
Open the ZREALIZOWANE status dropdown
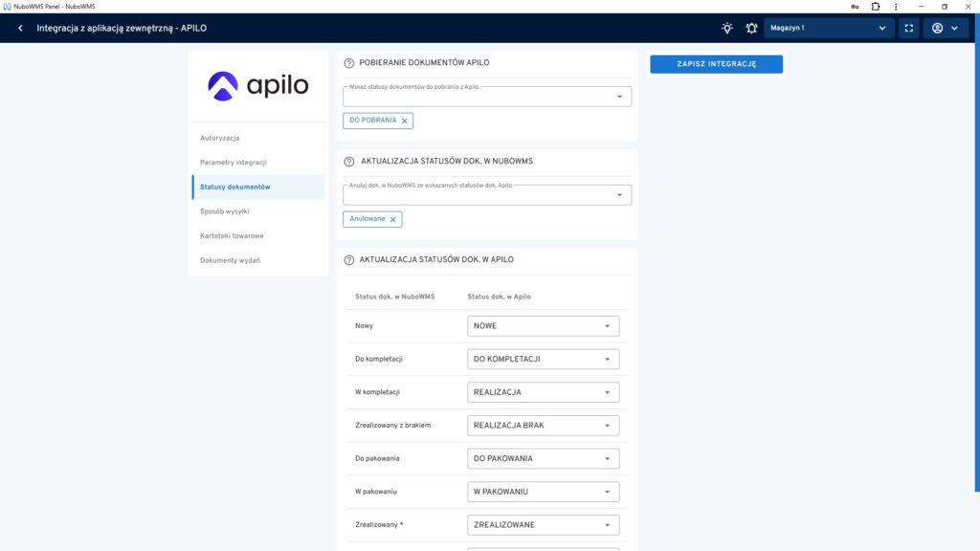pyautogui.click(x=543, y=525)
